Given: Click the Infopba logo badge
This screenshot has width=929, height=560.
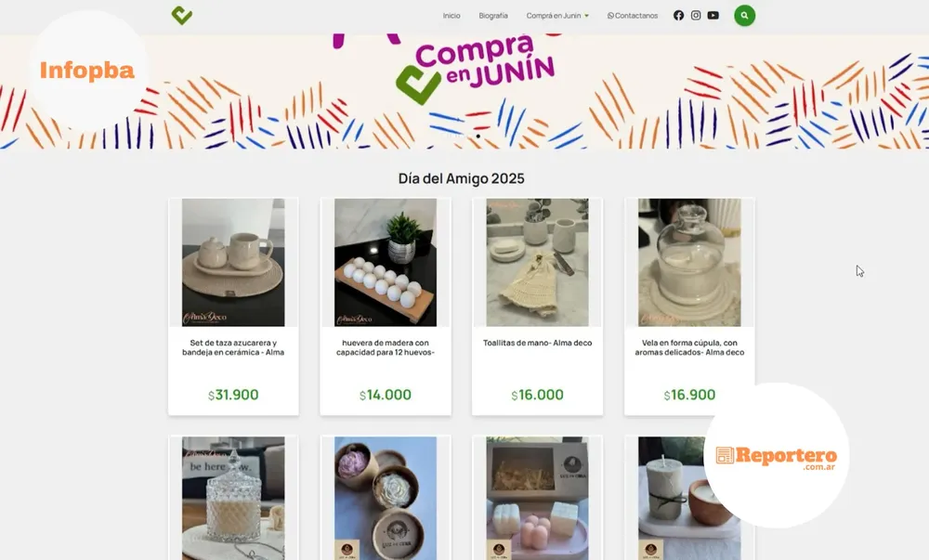Looking at the screenshot, I should (87, 71).
